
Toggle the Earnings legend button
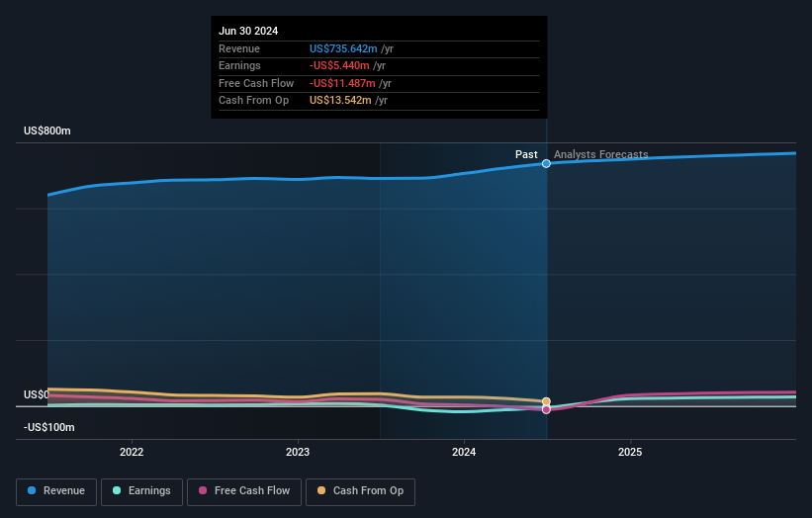[141, 491]
